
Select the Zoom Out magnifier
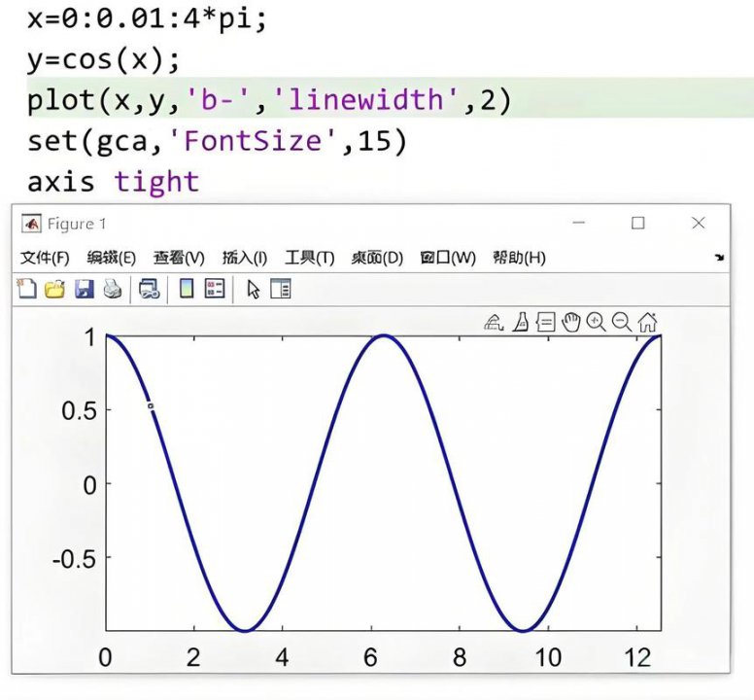(622, 322)
